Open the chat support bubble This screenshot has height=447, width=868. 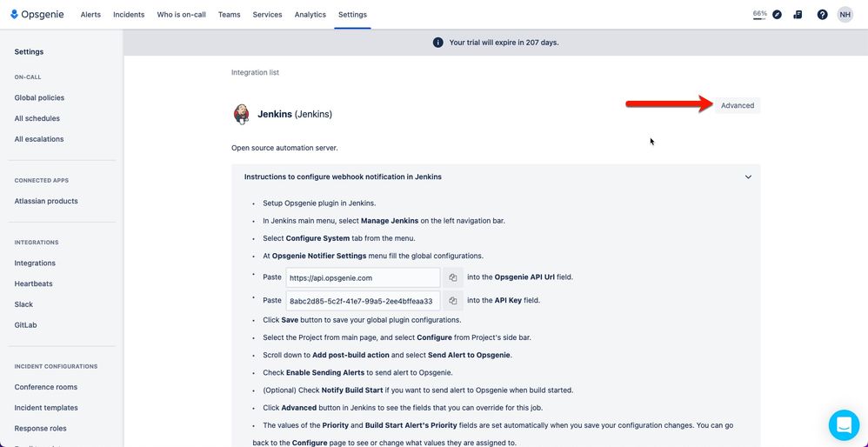coord(845,425)
